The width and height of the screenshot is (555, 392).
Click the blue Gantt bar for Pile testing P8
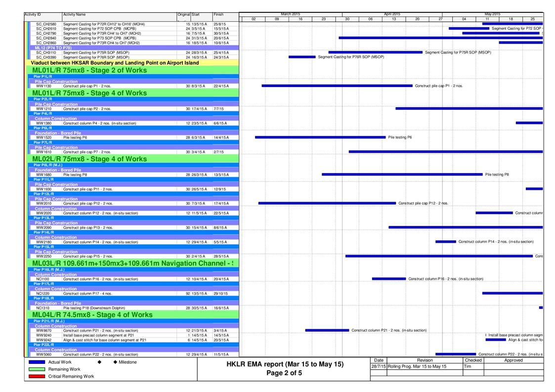point(402,174)
